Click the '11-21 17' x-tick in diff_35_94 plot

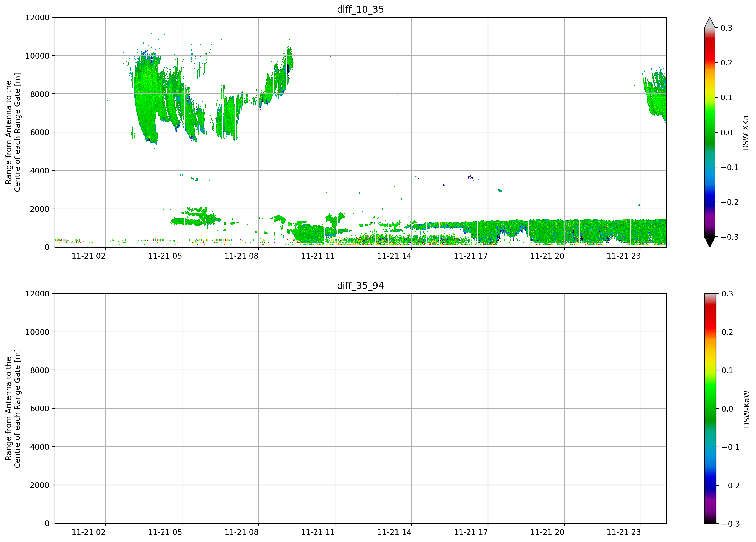click(x=471, y=532)
